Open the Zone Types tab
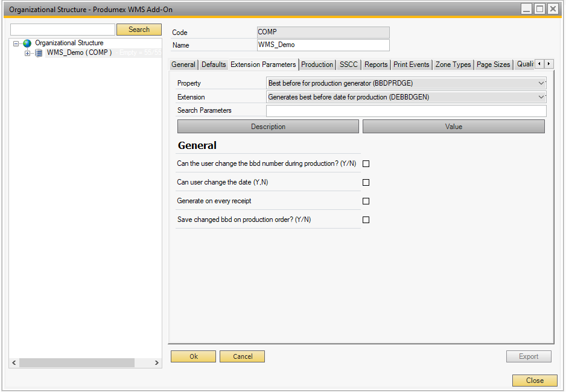The image size is (566, 392). (x=453, y=65)
